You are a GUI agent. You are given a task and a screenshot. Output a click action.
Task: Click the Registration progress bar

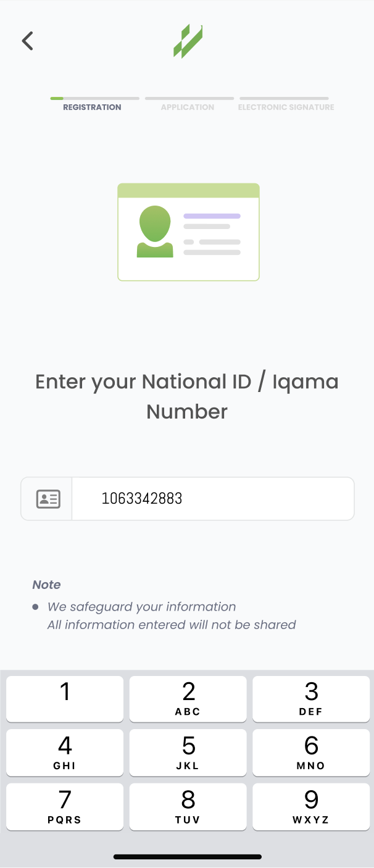94,98
